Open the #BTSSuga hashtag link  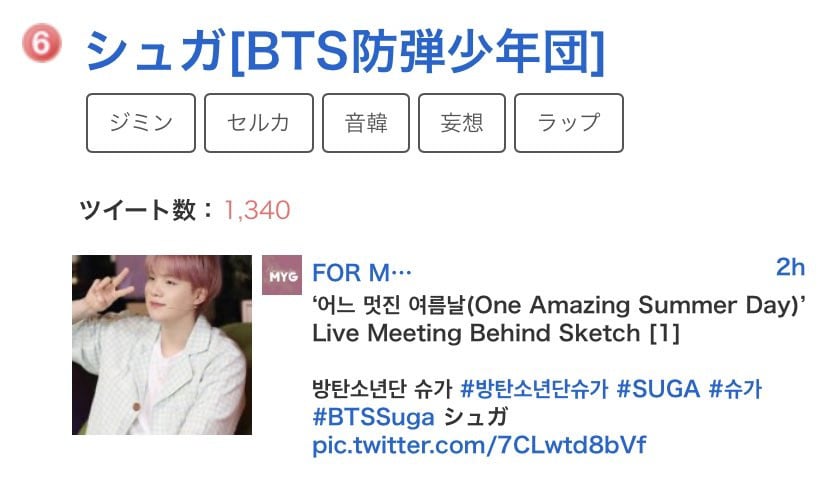373,417
